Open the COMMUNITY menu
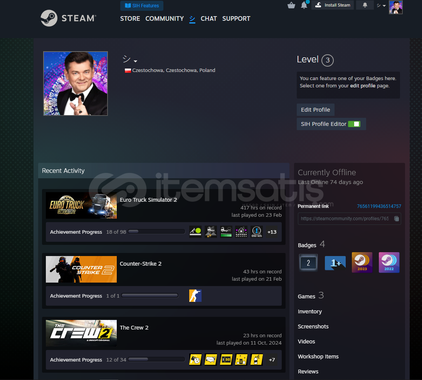This screenshot has height=380, width=422. point(165,19)
